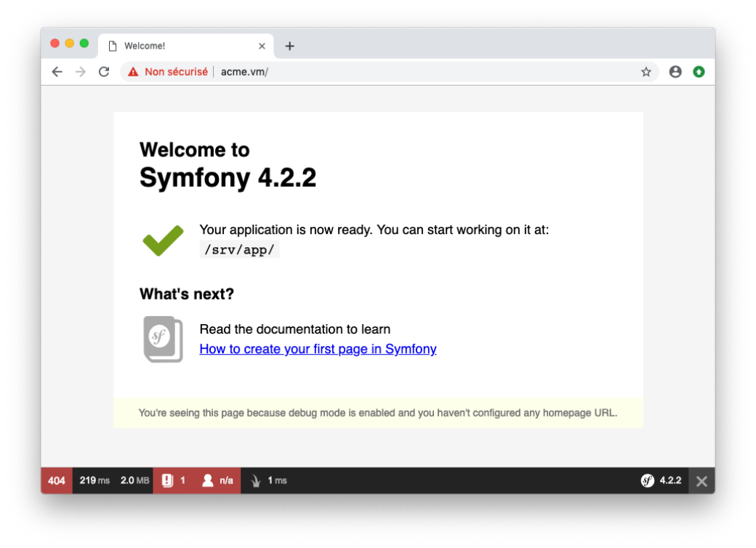This screenshot has width=756, height=548.
Task: Click the 'Symfony 4.2.2' heading
Action: (228, 177)
